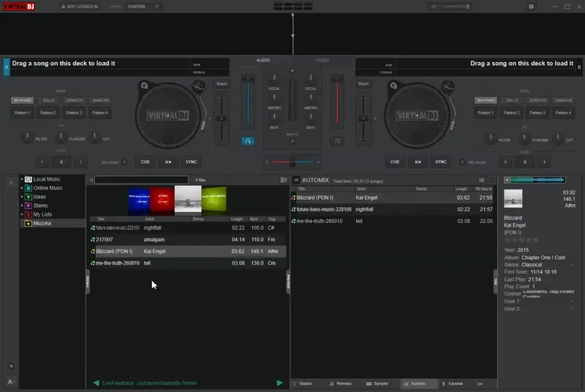Open the Sidelist tab
The image size is (585, 392).
tap(305, 383)
